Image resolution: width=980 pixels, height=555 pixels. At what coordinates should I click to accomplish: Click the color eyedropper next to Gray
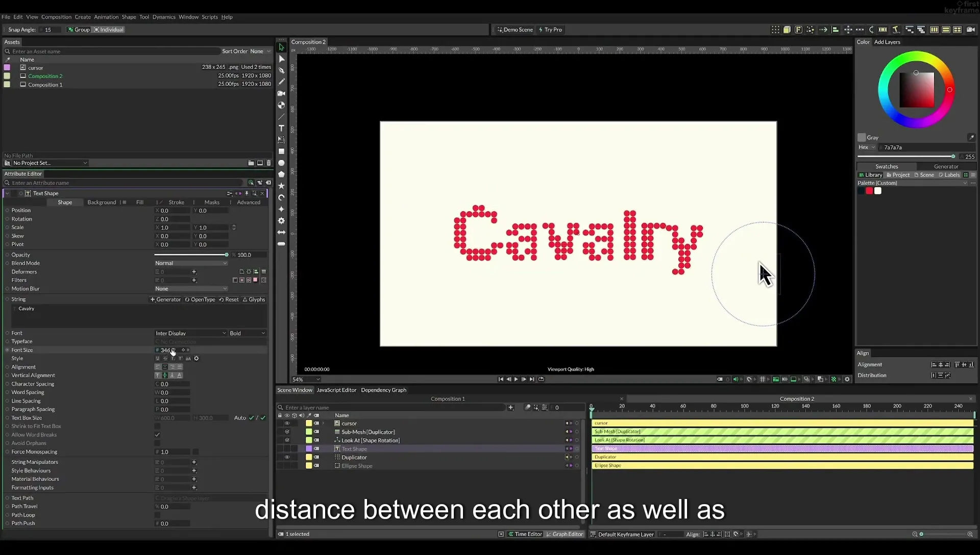pyautogui.click(x=971, y=137)
